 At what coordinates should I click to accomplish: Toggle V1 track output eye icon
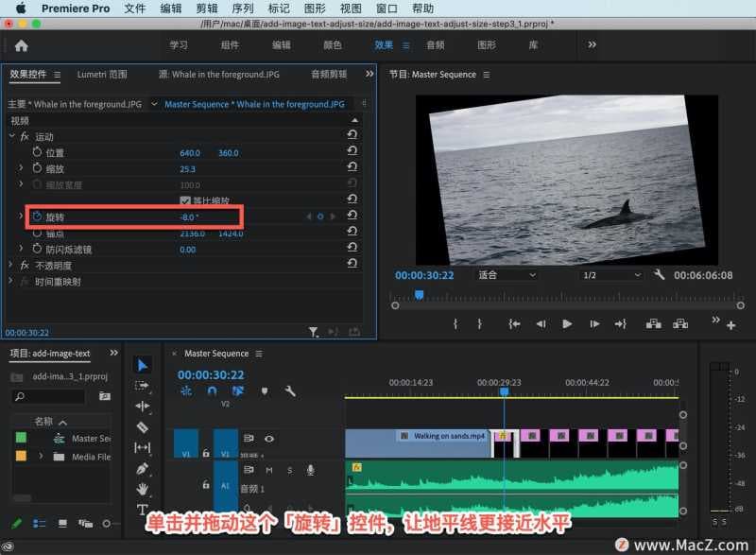click(269, 439)
